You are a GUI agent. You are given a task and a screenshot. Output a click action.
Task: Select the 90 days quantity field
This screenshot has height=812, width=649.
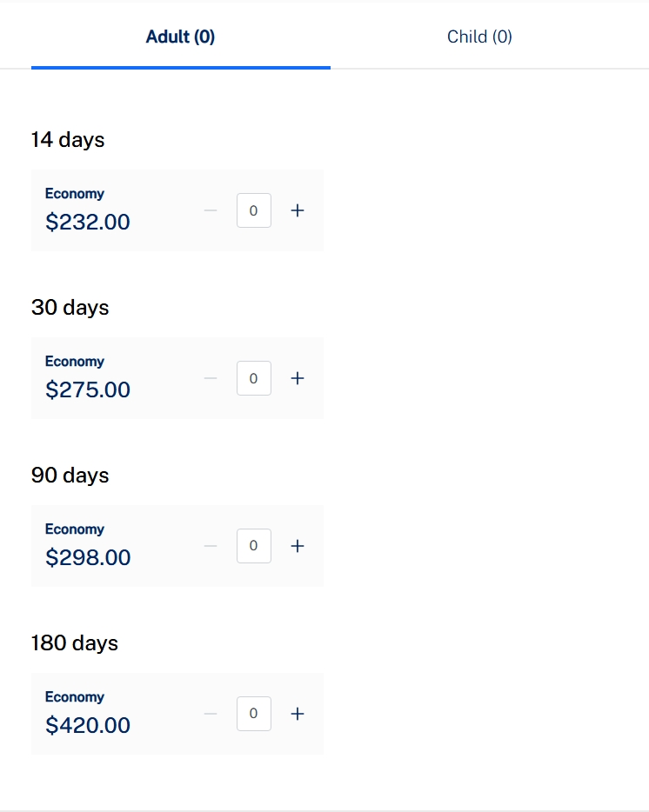(x=253, y=546)
